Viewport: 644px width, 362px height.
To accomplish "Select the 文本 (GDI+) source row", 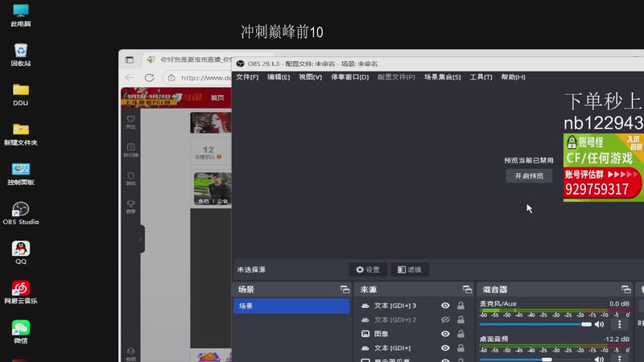I will (412, 348).
